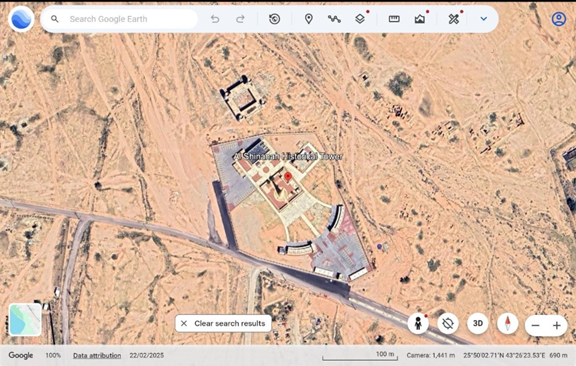
Task: Click the 100% loading indicator
Action: [x=53, y=355]
